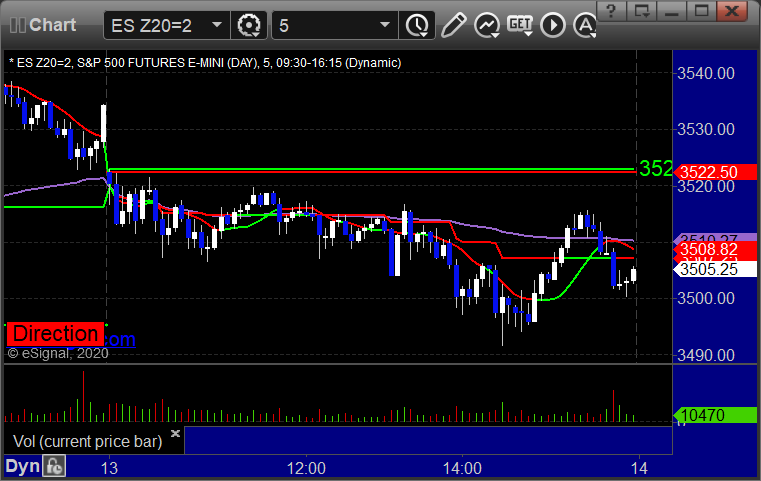Click the red 3508.82 price marker
The width and height of the screenshot is (761, 481).
point(715,249)
